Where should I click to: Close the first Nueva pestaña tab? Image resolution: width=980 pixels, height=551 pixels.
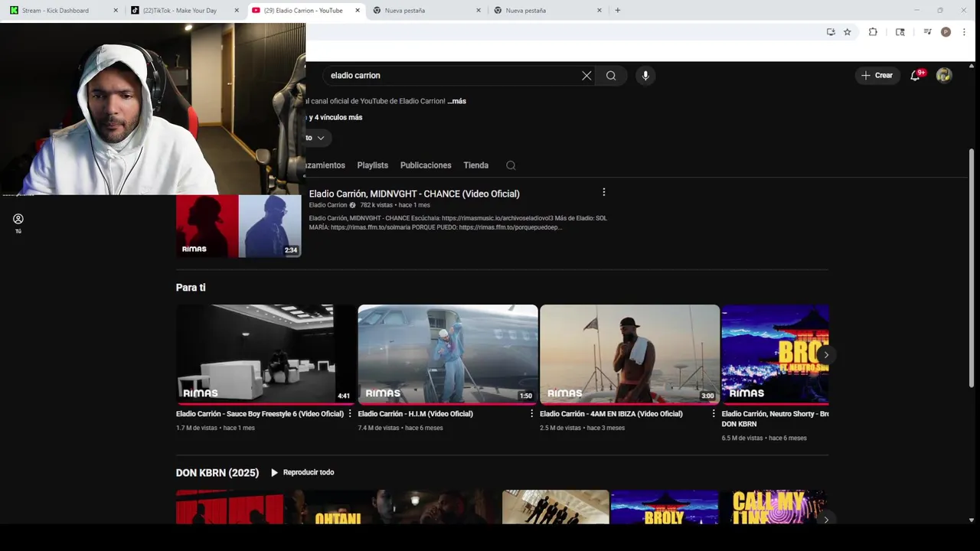coord(479,11)
